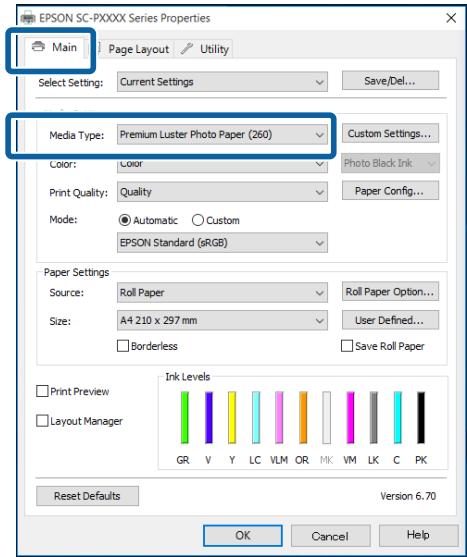Open Help for printer properties

pos(418,535)
